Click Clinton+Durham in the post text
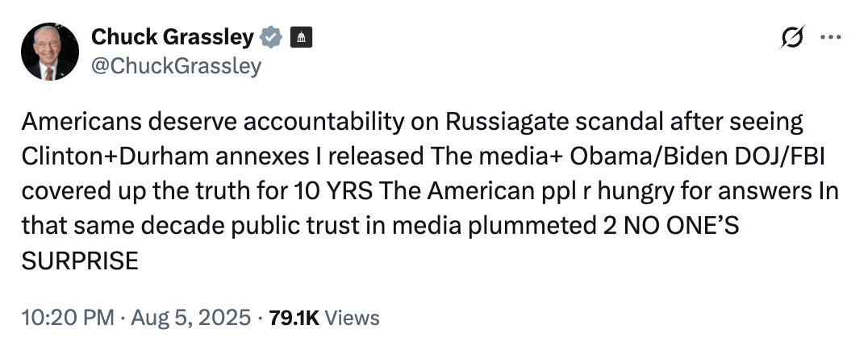Image resolution: width=868 pixels, height=350 pixels. pyautogui.click(x=114, y=156)
